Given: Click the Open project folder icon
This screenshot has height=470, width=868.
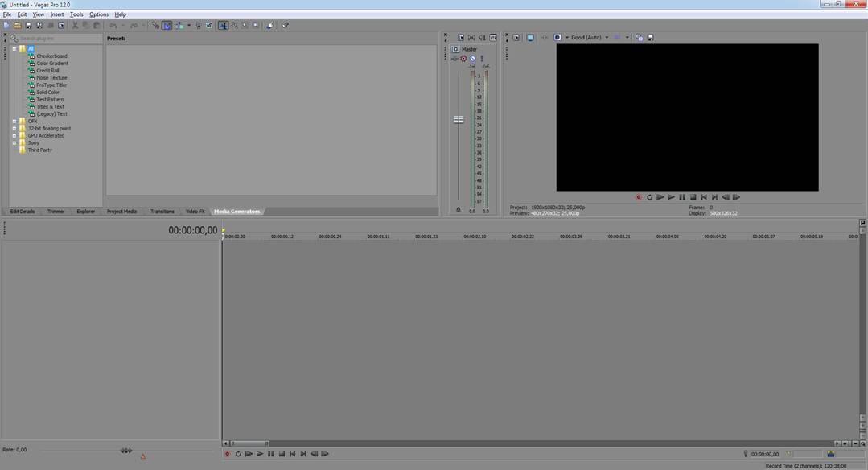Looking at the screenshot, I should click(18, 26).
